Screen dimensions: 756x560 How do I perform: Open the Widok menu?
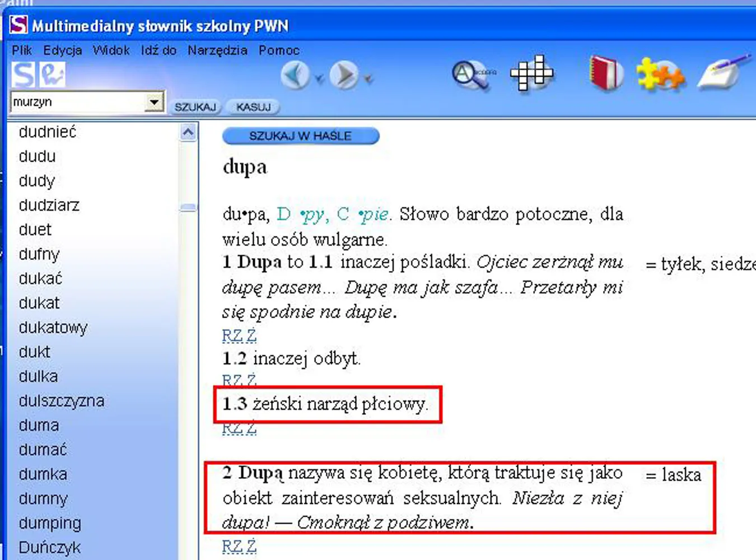coord(111,50)
